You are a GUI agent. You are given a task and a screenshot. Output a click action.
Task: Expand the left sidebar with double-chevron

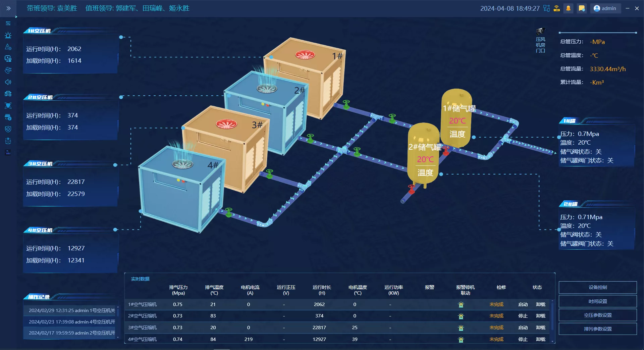pyautogui.click(x=8, y=8)
